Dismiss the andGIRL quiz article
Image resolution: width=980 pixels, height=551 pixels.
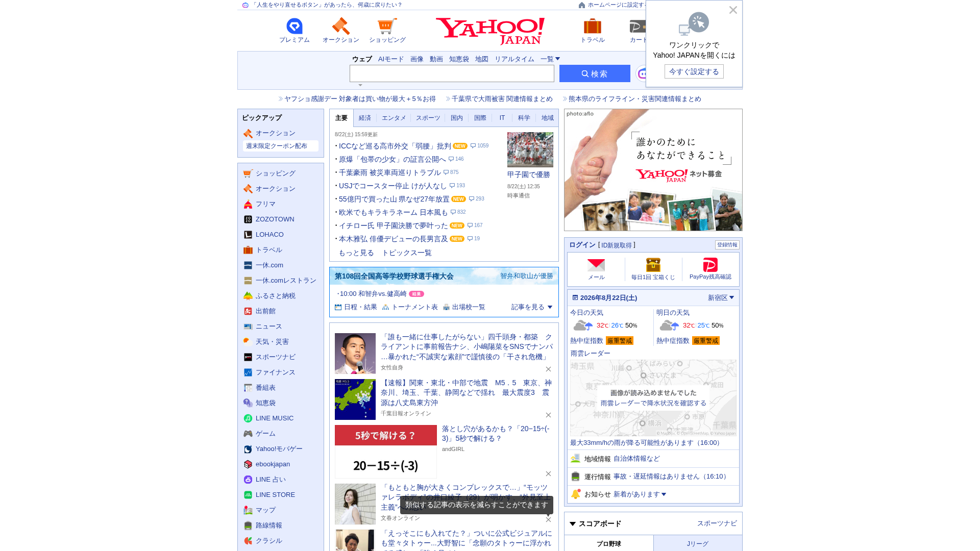click(x=548, y=473)
